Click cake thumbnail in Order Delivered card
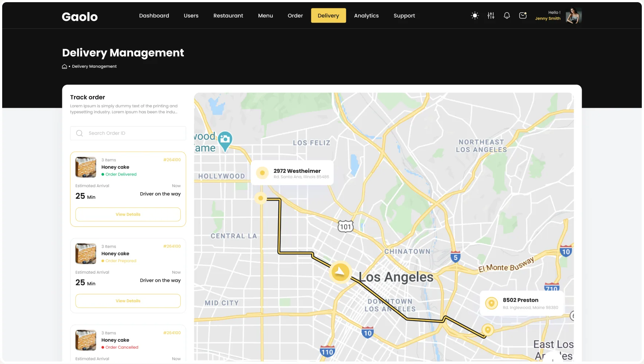 pos(86,167)
